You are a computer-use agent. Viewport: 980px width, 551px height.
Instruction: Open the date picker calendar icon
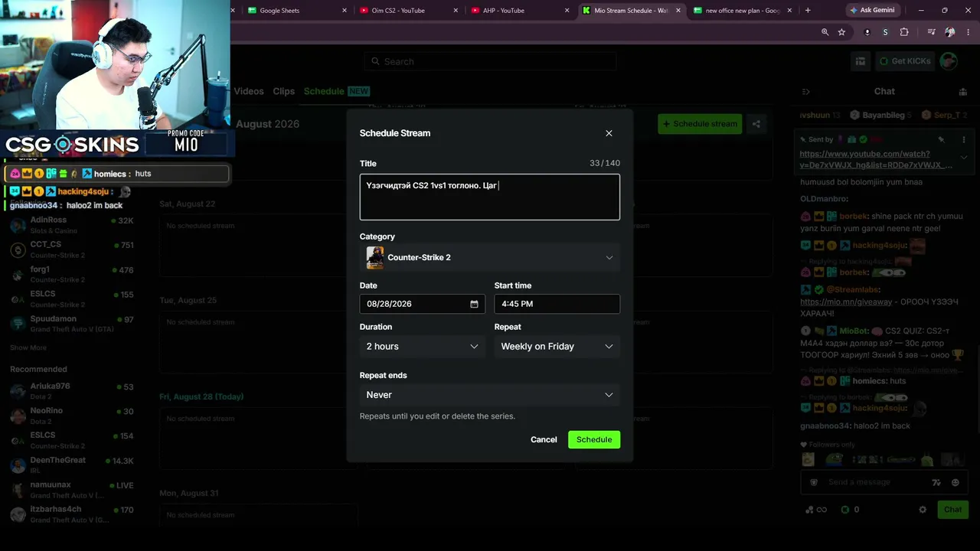click(x=474, y=304)
